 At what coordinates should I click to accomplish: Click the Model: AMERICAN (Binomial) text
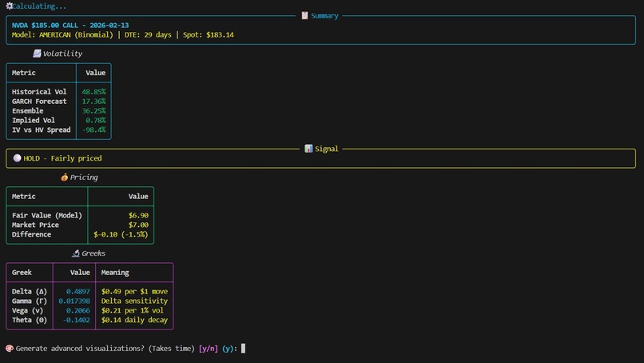click(62, 34)
